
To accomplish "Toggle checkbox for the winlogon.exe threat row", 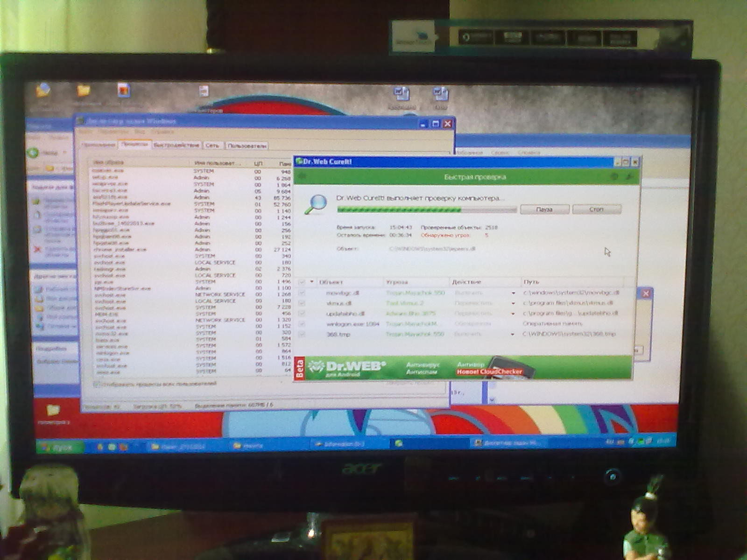I will (x=302, y=324).
